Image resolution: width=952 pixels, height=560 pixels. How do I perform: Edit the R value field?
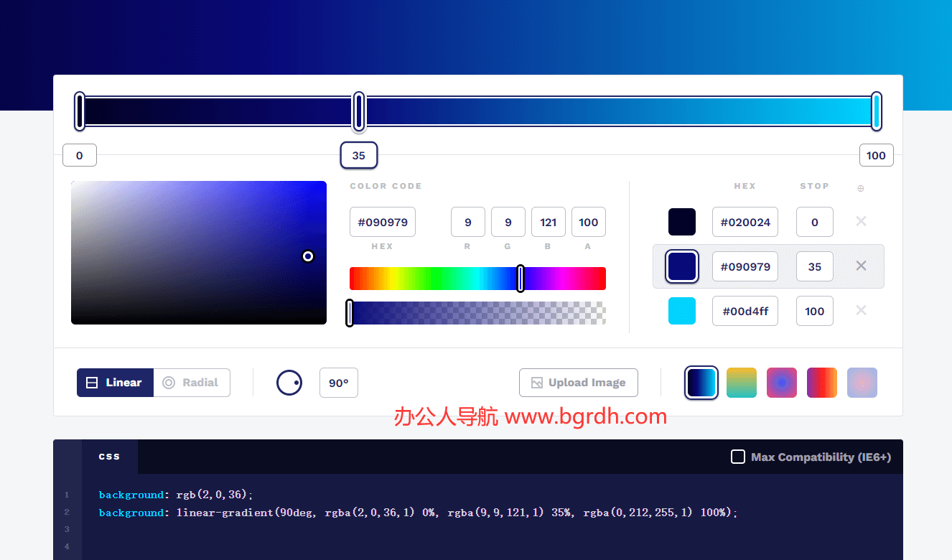point(468,222)
